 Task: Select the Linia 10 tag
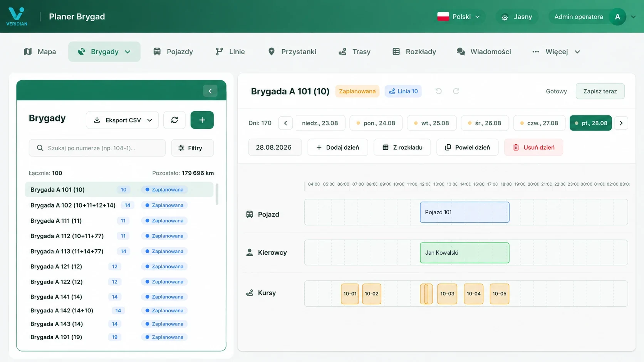(403, 91)
